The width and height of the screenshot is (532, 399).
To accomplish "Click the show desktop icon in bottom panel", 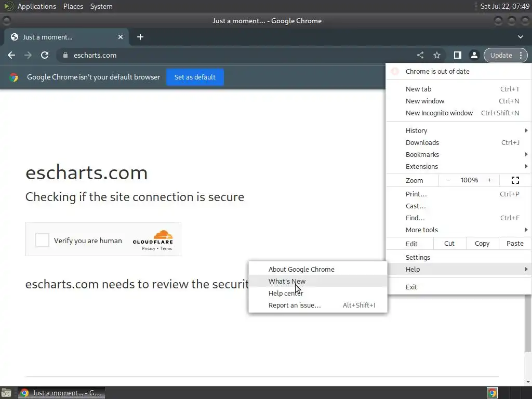I will (6, 393).
